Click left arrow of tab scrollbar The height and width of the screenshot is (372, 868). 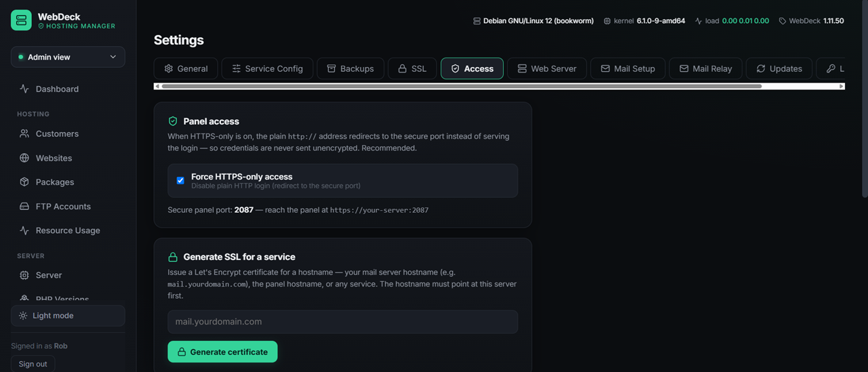click(x=157, y=86)
